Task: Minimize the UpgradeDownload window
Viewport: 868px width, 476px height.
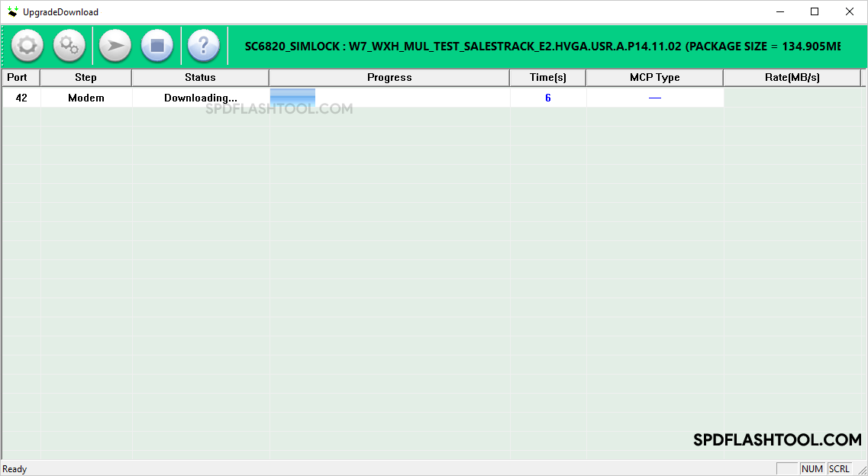Action: coord(779,11)
